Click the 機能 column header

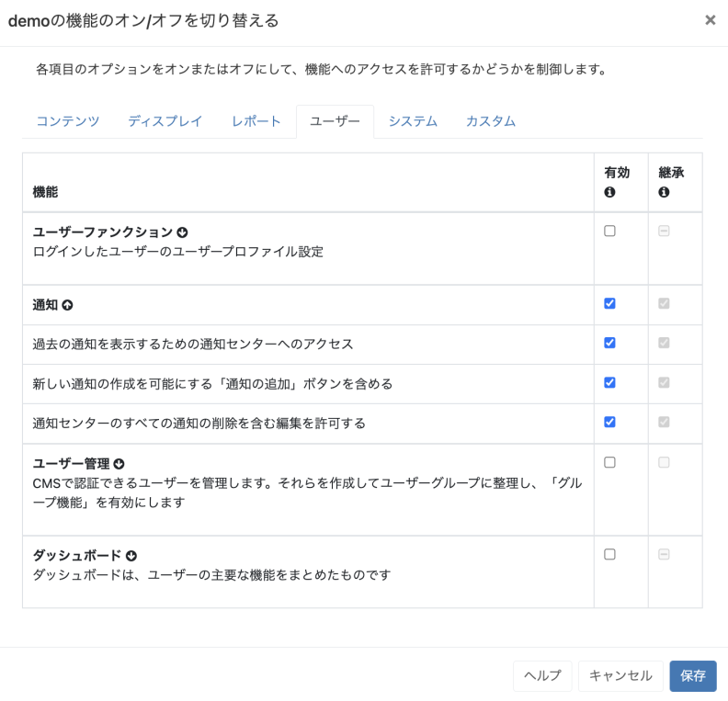point(45,192)
